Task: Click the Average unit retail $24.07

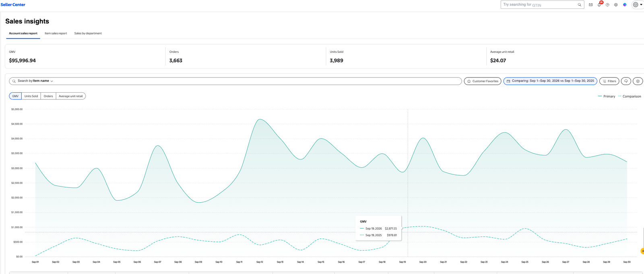Action: click(x=498, y=60)
